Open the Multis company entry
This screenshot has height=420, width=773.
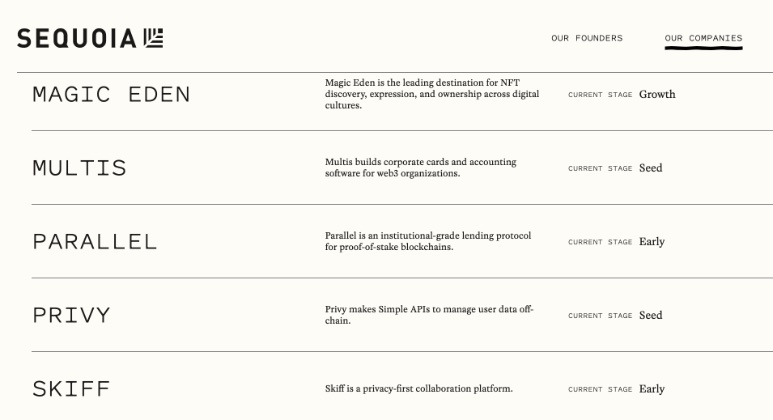click(x=80, y=168)
